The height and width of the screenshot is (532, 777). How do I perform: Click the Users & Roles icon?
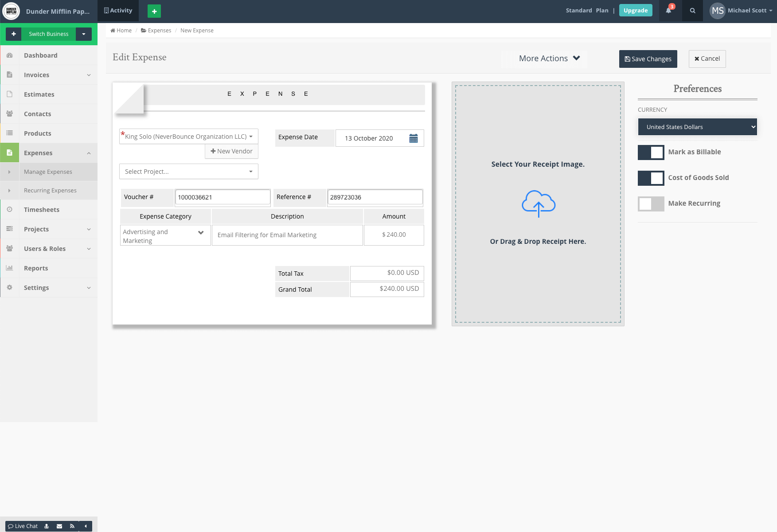pyautogui.click(x=10, y=249)
